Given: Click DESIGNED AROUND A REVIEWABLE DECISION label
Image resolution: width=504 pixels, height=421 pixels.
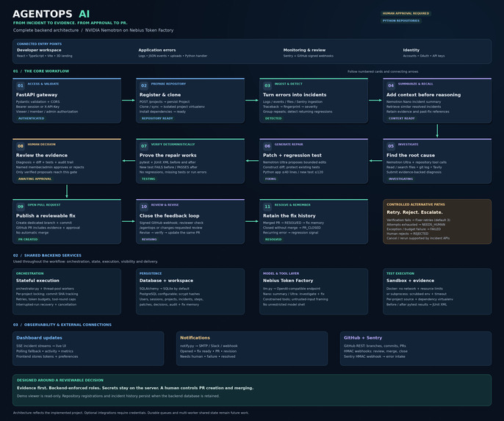Looking at the screenshot, I should tap(60, 380).
